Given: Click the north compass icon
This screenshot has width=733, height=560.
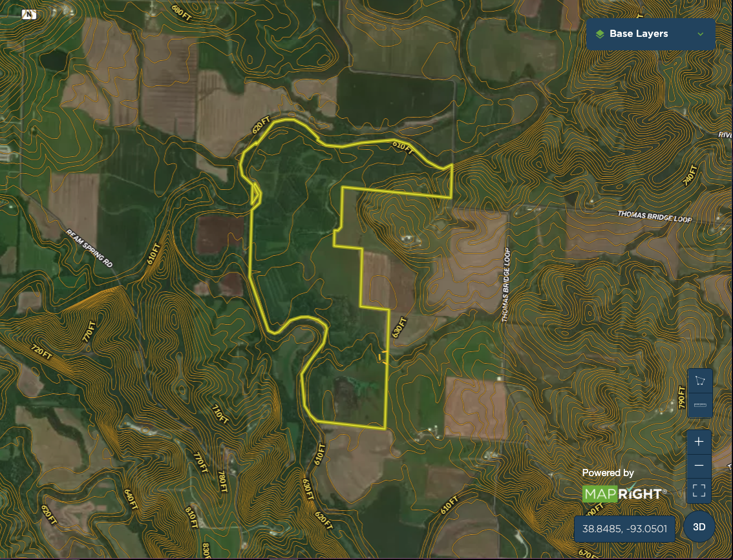Looking at the screenshot, I should [x=29, y=14].
